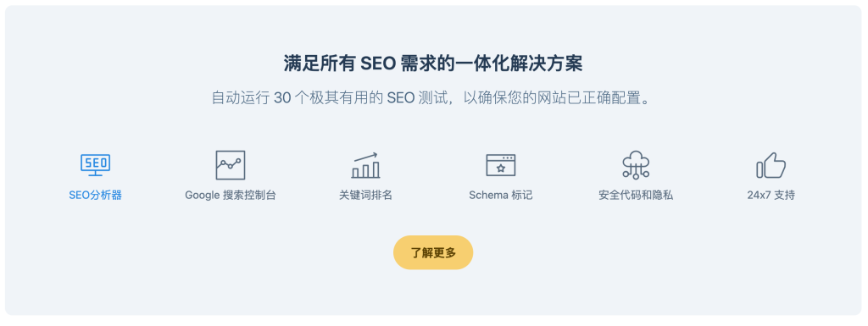Select the 关键词排名 tab label

tap(366, 195)
